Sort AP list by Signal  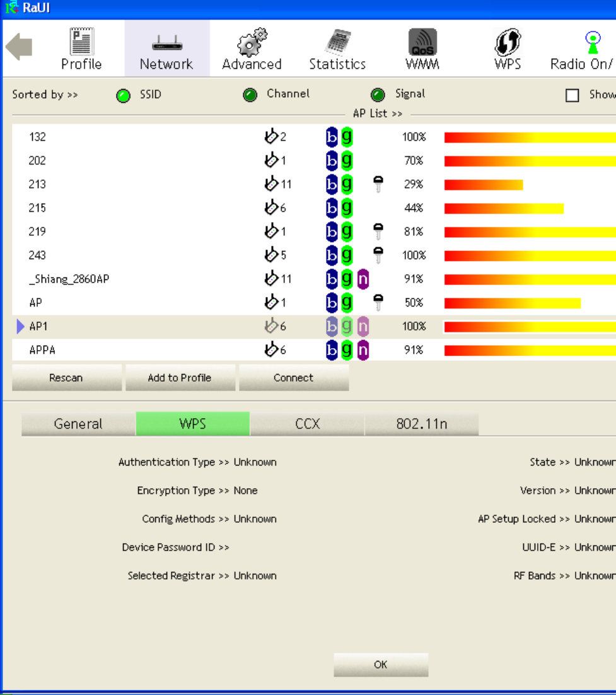[378, 95]
